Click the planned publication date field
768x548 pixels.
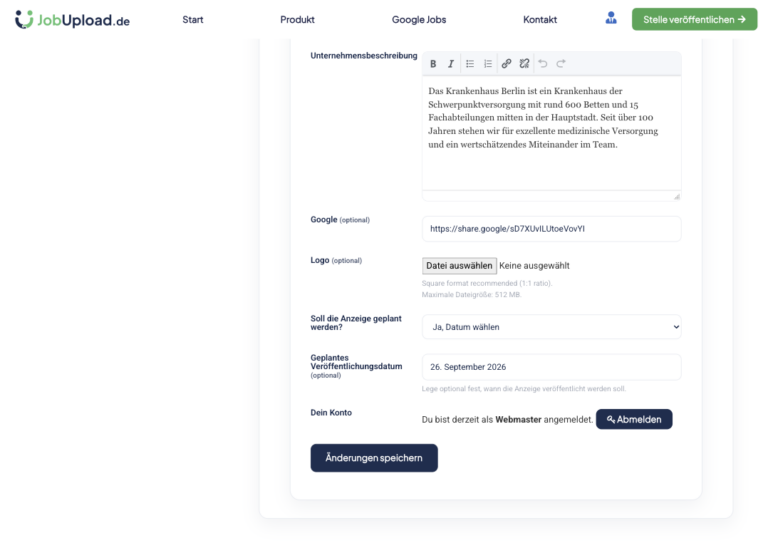coord(552,367)
